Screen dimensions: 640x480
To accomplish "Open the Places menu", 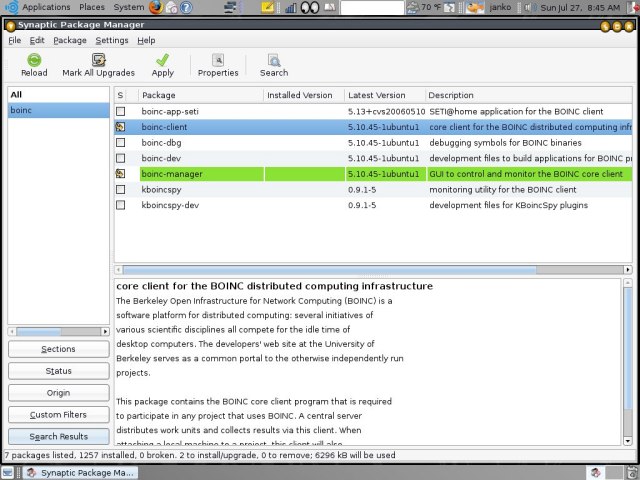I will (92, 7).
